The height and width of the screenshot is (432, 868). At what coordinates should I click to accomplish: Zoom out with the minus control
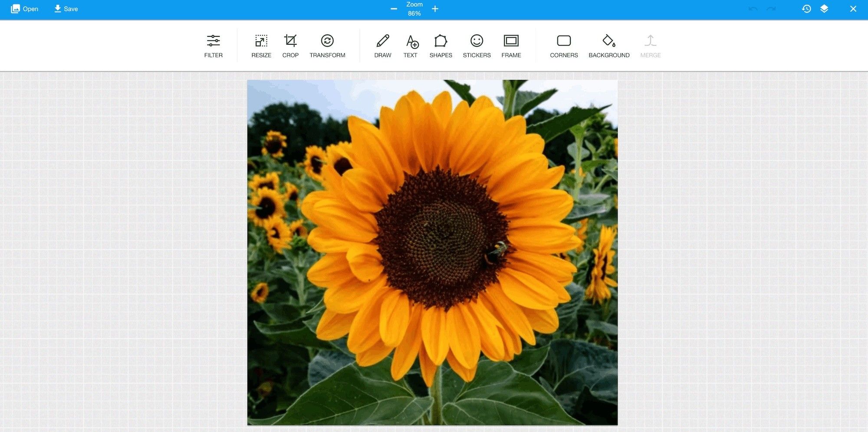[394, 9]
